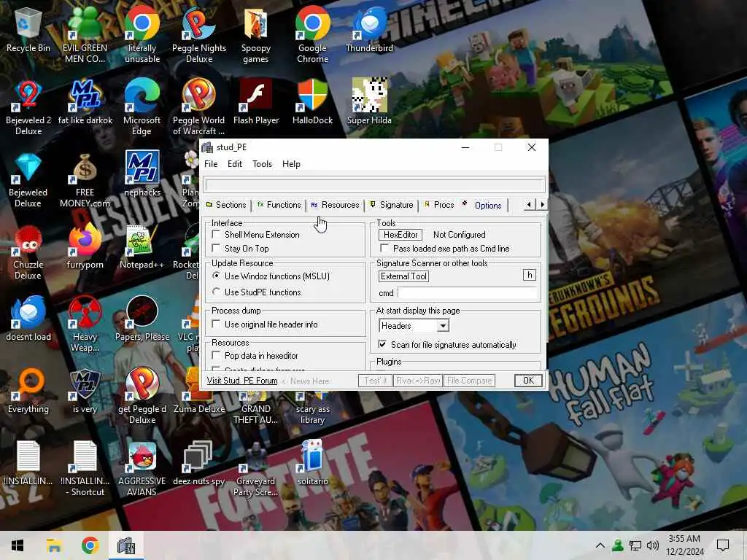Launch Everything search shortcut
The width and height of the screenshot is (747, 560).
click(x=28, y=391)
